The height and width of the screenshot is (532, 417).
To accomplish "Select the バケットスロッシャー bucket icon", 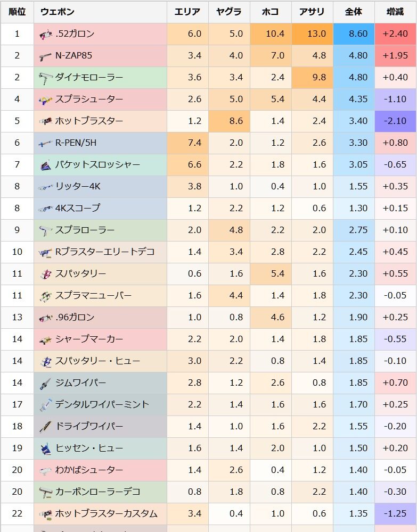I will 45,165.
